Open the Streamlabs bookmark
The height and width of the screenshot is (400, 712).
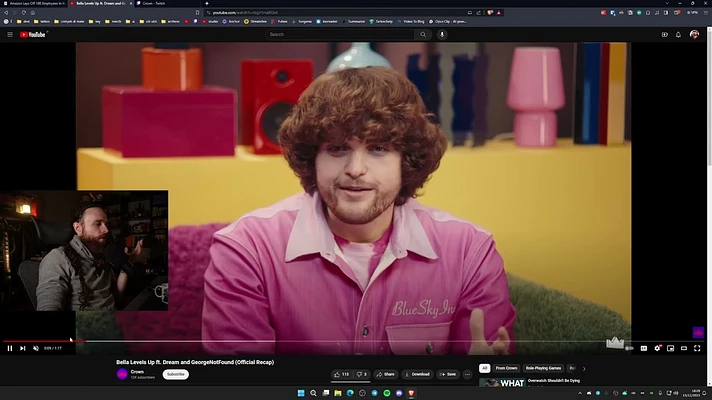pyautogui.click(x=255, y=21)
